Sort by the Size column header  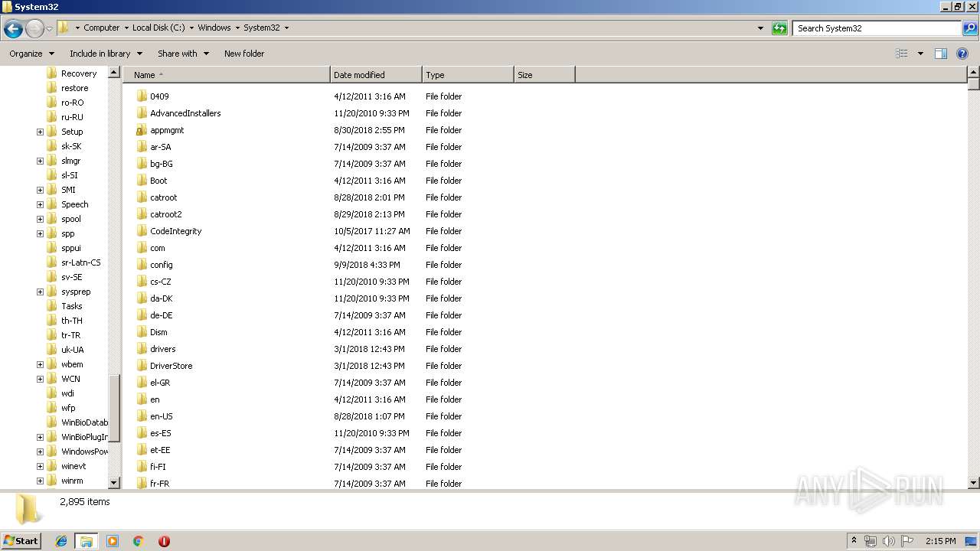point(544,75)
